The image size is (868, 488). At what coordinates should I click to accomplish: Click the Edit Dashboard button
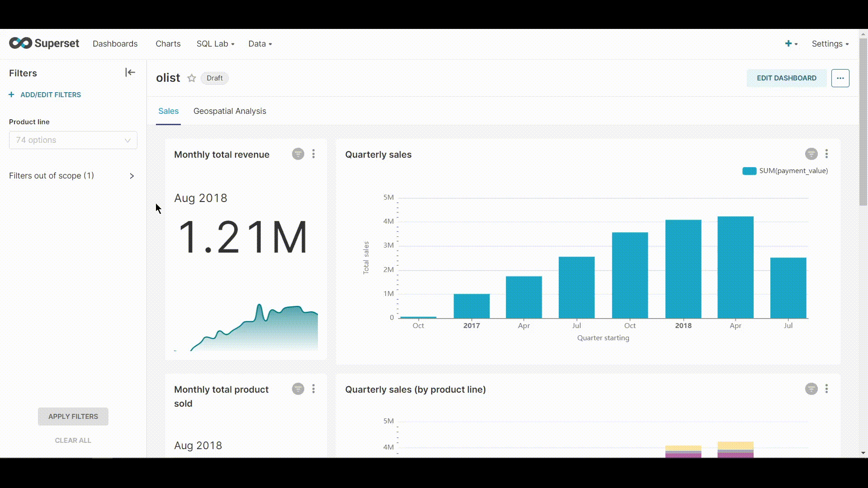pyautogui.click(x=786, y=78)
